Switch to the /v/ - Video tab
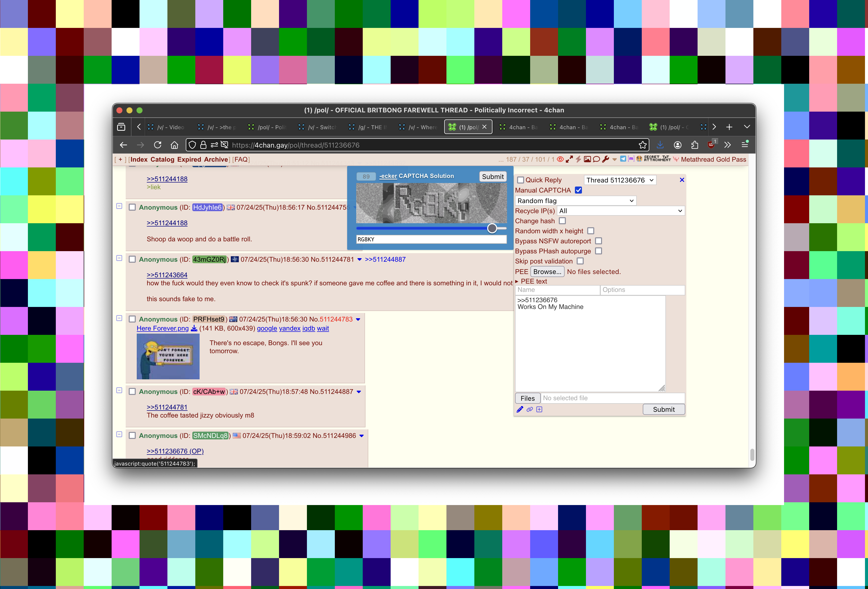 coord(166,127)
